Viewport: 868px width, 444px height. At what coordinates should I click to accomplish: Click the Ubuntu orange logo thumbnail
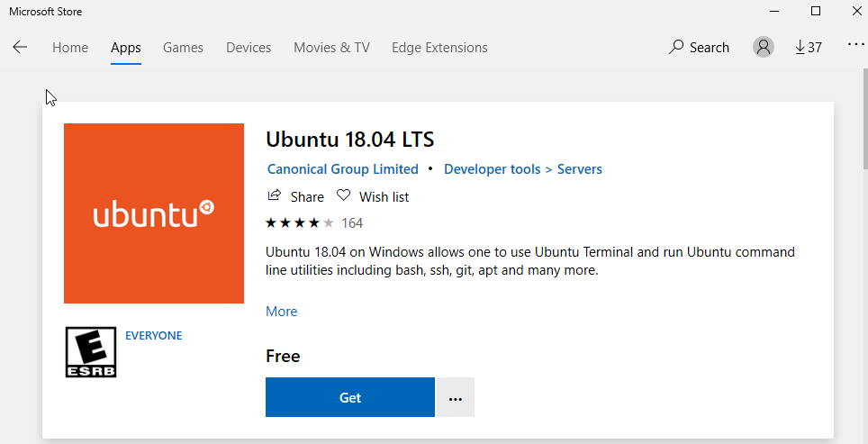(x=154, y=213)
